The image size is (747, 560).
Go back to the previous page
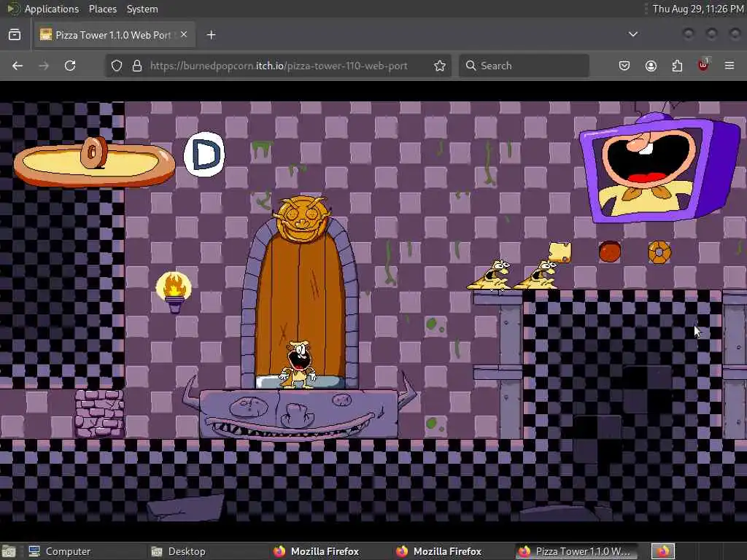18,66
